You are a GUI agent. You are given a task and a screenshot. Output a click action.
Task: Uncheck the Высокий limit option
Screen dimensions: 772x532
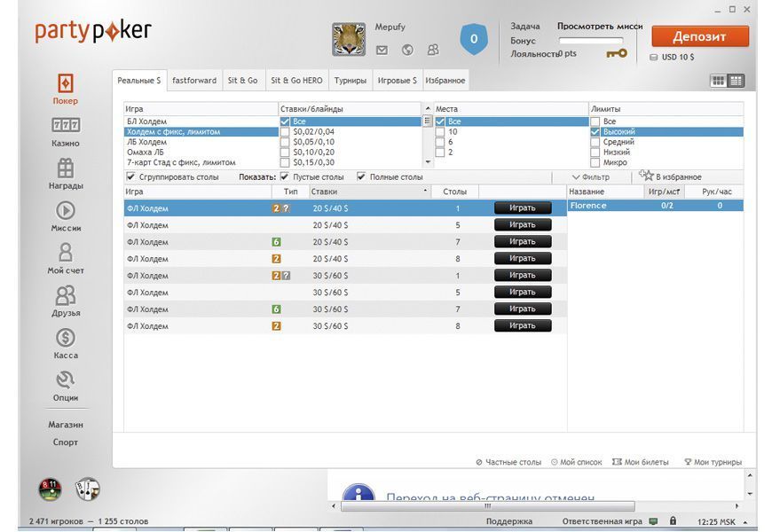(x=595, y=130)
